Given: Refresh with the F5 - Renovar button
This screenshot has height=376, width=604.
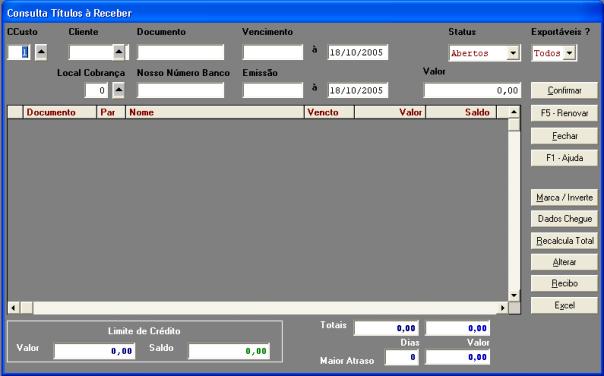Looking at the screenshot, I should click(x=564, y=113).
